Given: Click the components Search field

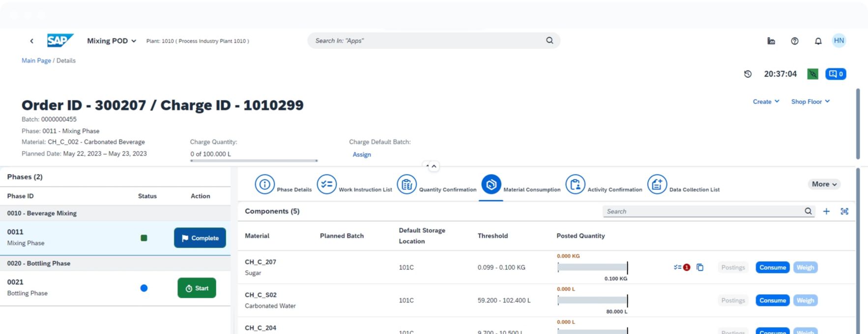Looking at the screenshot, I should [x=703, y=212].
